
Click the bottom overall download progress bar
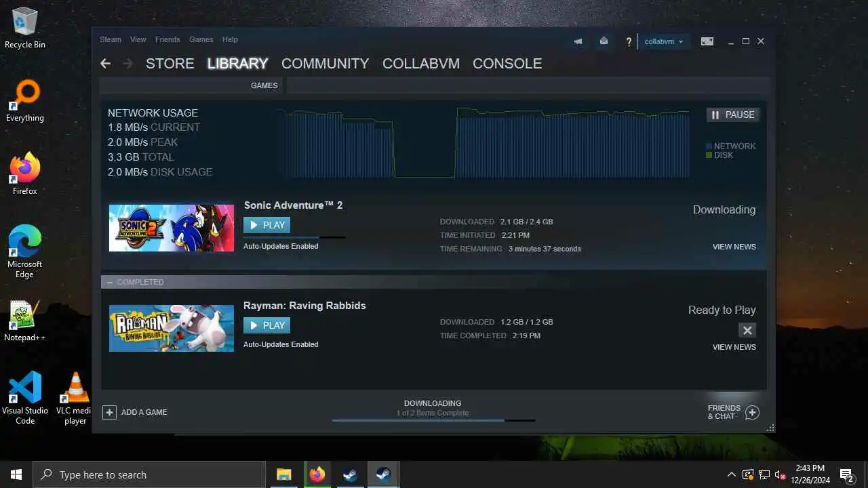click(x=433, y=420)
